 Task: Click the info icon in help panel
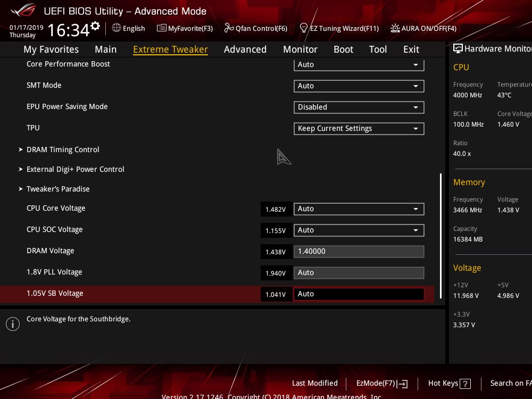13,323
